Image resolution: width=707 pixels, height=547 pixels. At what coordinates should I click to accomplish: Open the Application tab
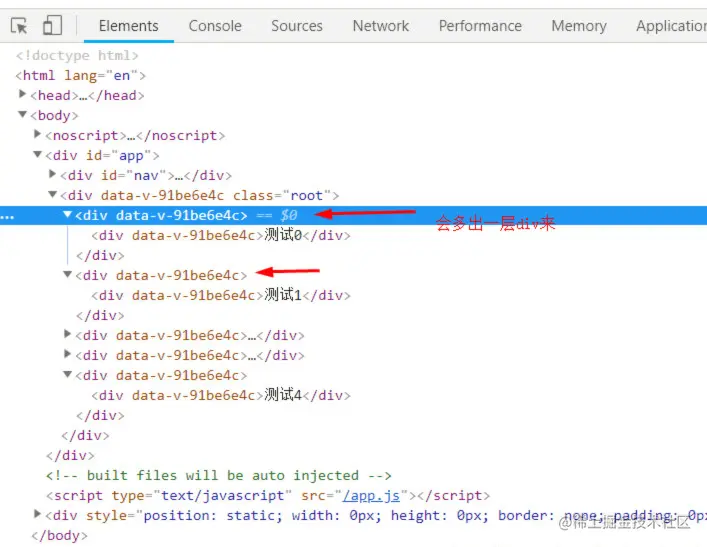671,26
